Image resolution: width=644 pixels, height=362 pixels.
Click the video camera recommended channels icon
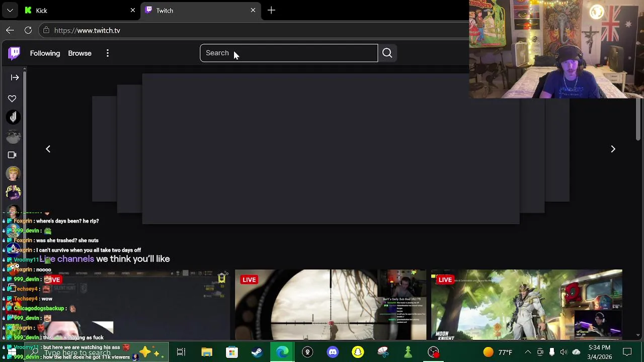click(x=12, y=155)
